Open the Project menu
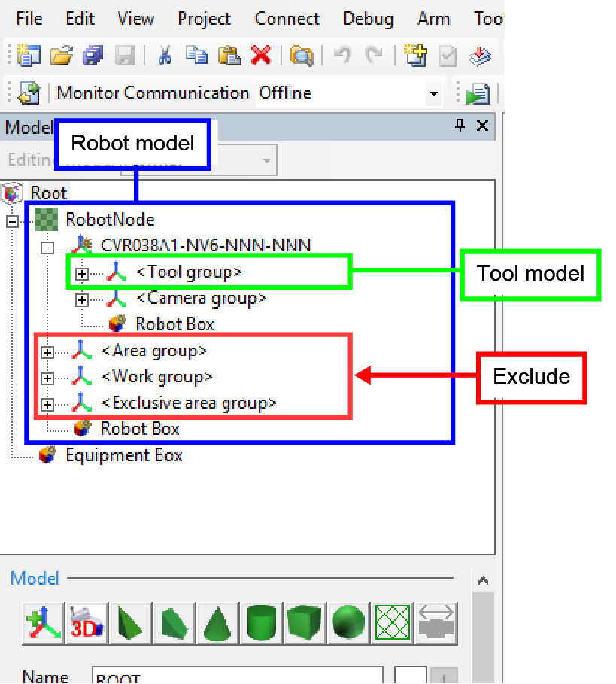Viewport: 616px width, 684px height. pyautogui.click(x=204, y=19)
